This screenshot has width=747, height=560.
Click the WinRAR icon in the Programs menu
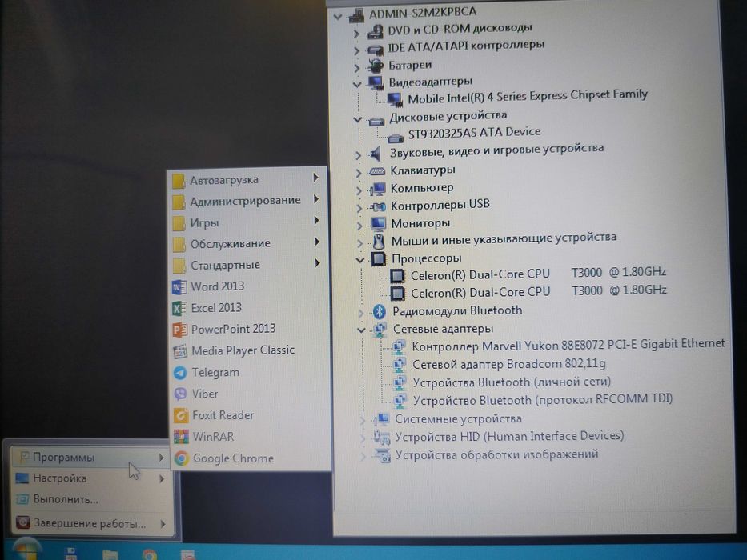pos(181,437)
